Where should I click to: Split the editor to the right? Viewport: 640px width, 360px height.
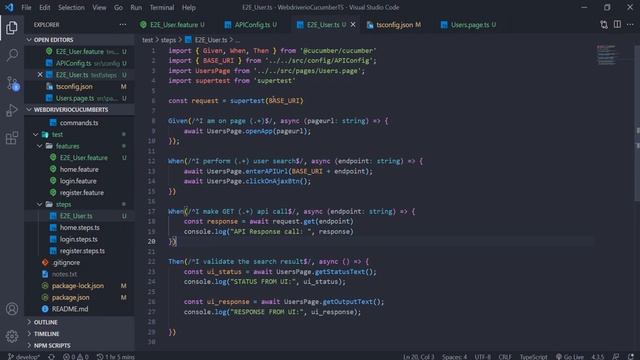click(617, 24)
